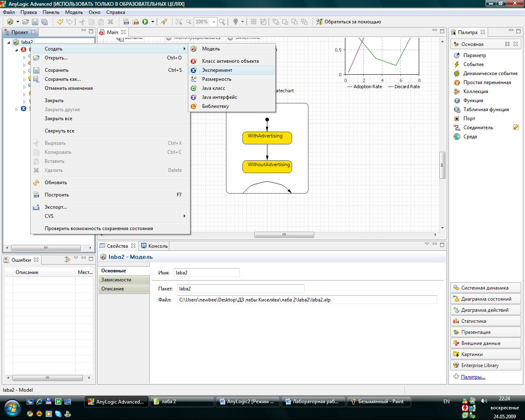Image resolution: width=525 pixels, height=420 pixels.
Task: Expand the CVS submenu in context menu
Action: [185, 216]
